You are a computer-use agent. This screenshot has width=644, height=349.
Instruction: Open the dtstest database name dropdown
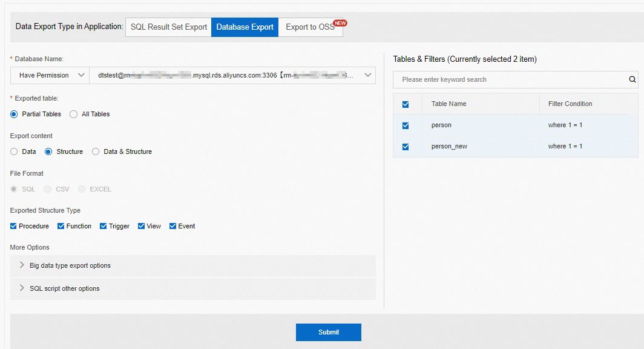click(232, 75)
